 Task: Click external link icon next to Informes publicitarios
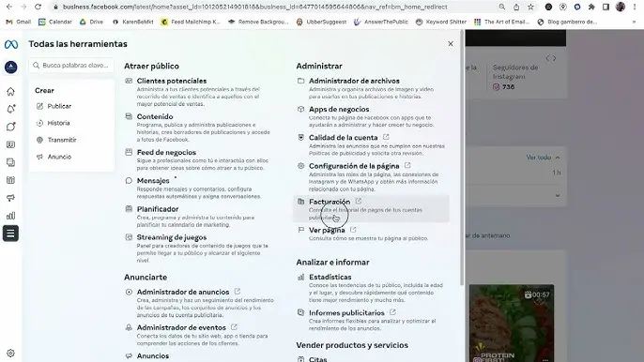tap(392, 312)
